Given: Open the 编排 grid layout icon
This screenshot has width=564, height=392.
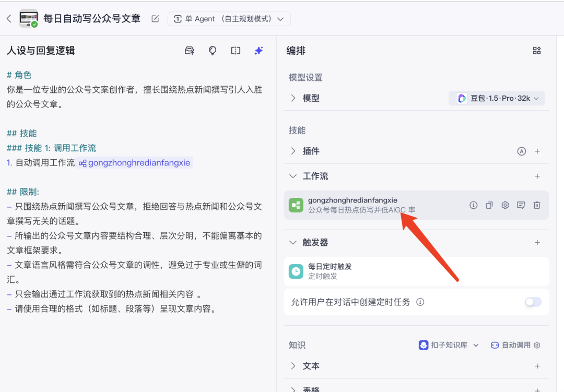Looking at the screenshot, I should click(537, 51).
